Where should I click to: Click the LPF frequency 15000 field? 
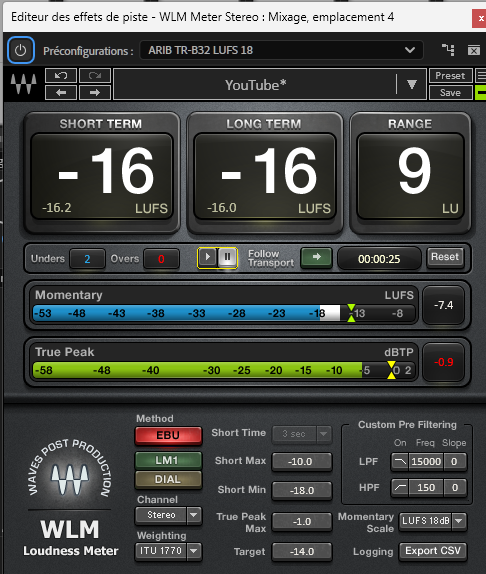426,462
